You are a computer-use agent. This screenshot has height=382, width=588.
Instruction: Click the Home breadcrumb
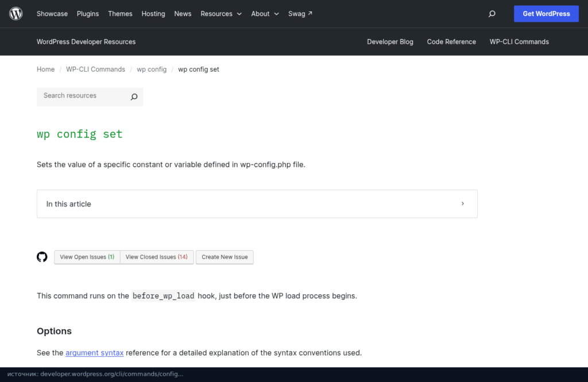[45, 69]
